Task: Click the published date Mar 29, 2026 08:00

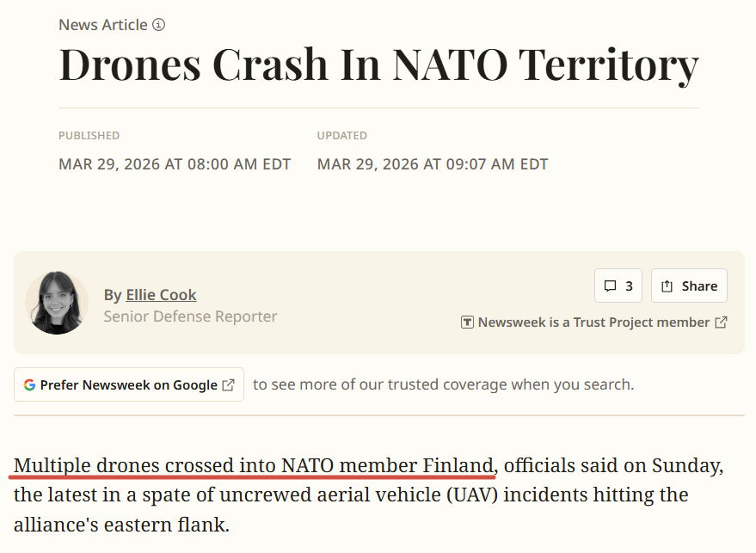Action: point(175,164)
